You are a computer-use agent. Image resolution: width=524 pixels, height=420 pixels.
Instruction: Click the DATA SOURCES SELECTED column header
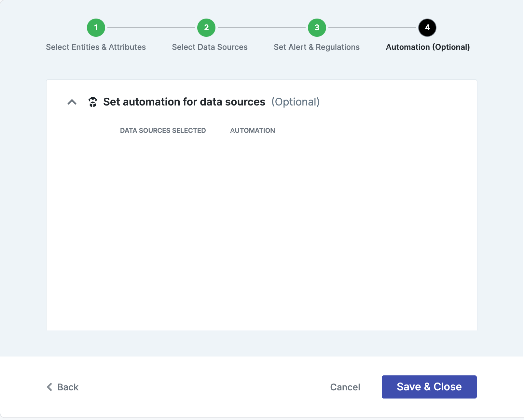click(163, 131)
